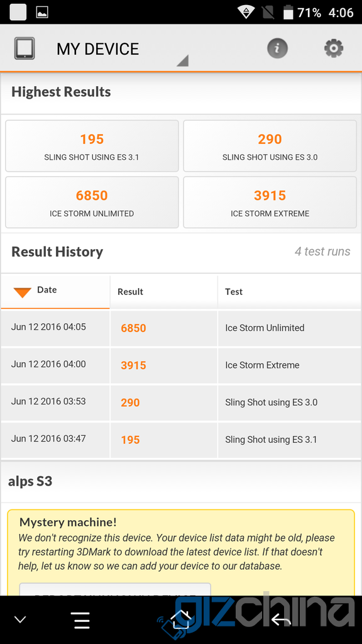Open settings gear icon
Screen dimensions: 362x644
pyautogui.click(x=333, y=48)
